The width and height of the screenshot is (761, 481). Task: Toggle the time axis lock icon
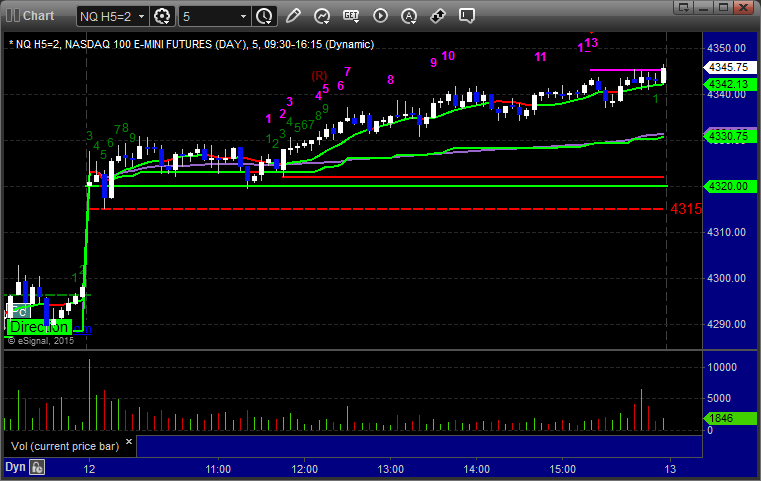(37, 467)
